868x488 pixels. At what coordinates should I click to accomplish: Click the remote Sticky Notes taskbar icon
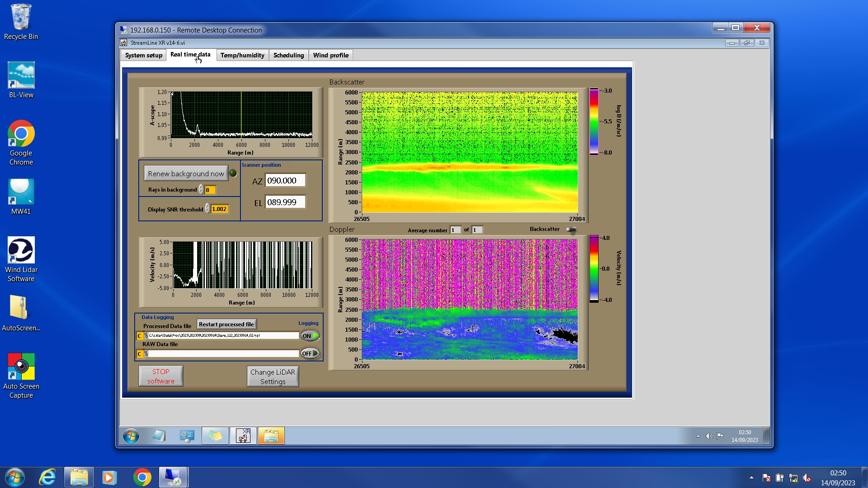point(215,436)
